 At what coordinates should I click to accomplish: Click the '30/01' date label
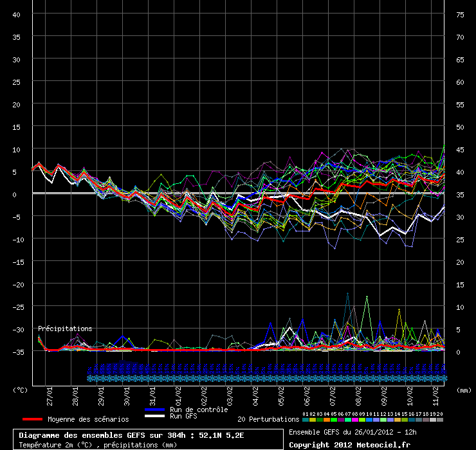127,396
